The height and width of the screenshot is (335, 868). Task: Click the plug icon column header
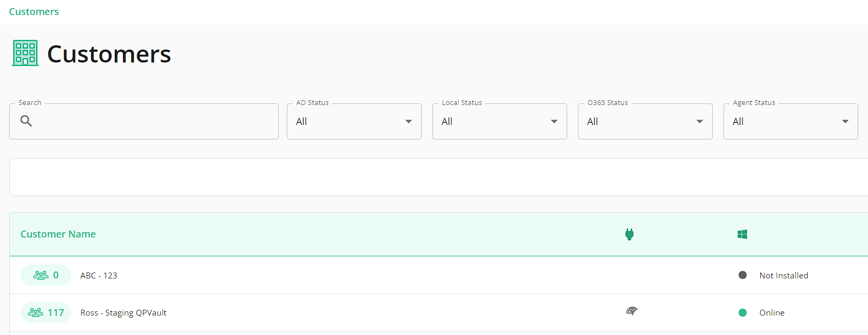pyautogui.click(x=629, y=234)
